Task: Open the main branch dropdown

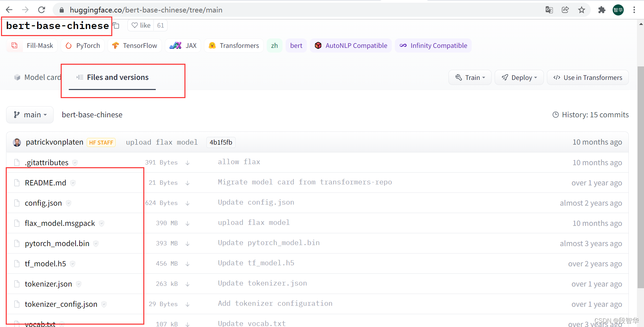Action: 30,115
